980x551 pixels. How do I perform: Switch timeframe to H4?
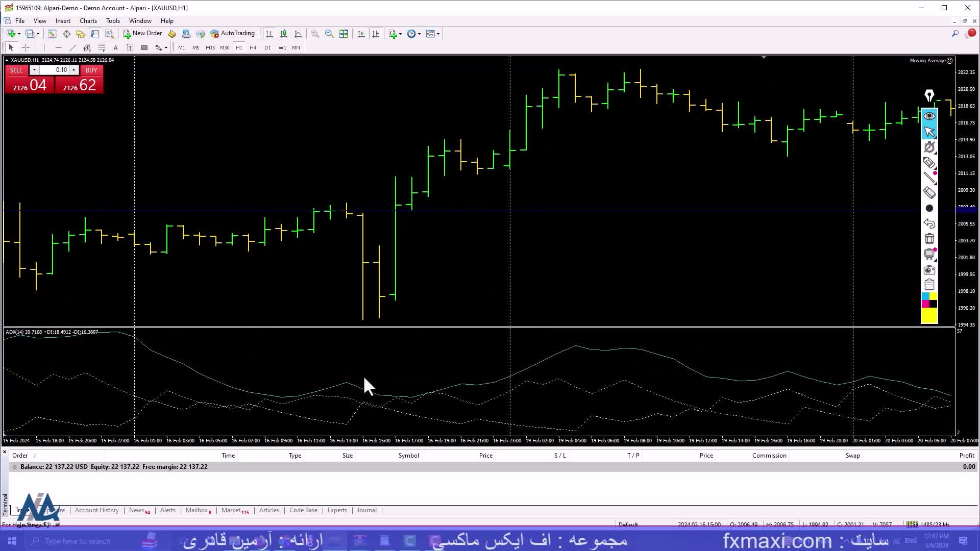(253, 47)
